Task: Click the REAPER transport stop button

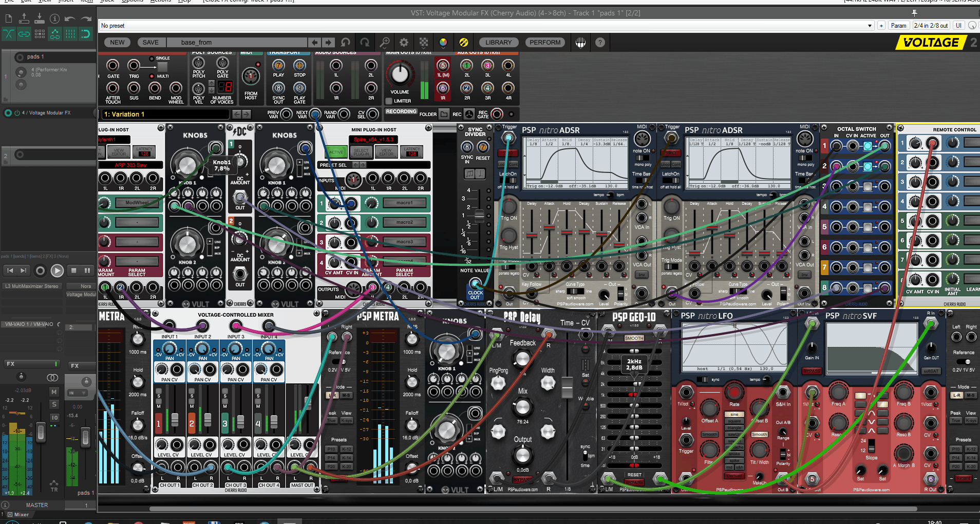Action: click(73, 270)
